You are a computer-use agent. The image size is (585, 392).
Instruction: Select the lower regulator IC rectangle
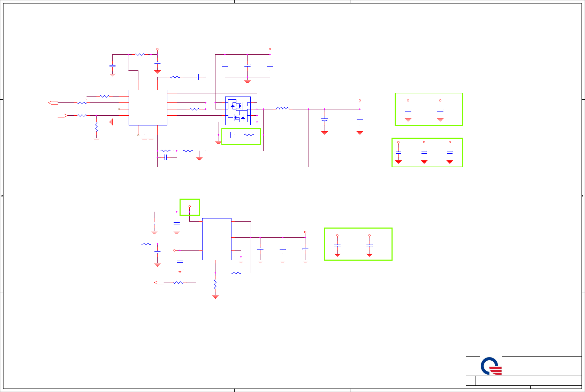[217, 239]
